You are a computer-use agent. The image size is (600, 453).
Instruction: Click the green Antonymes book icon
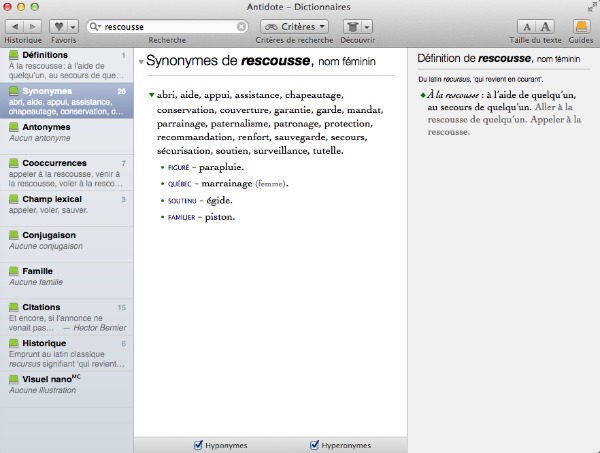[14, 127]
